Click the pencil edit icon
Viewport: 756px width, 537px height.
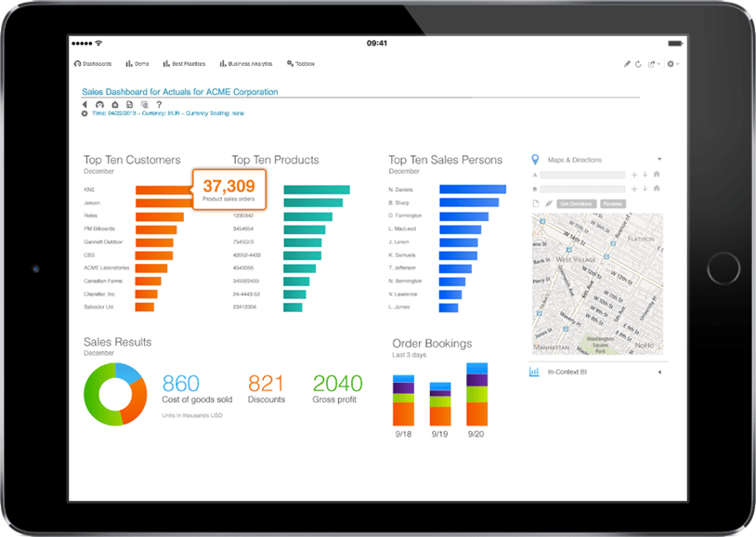pos(627,64)
